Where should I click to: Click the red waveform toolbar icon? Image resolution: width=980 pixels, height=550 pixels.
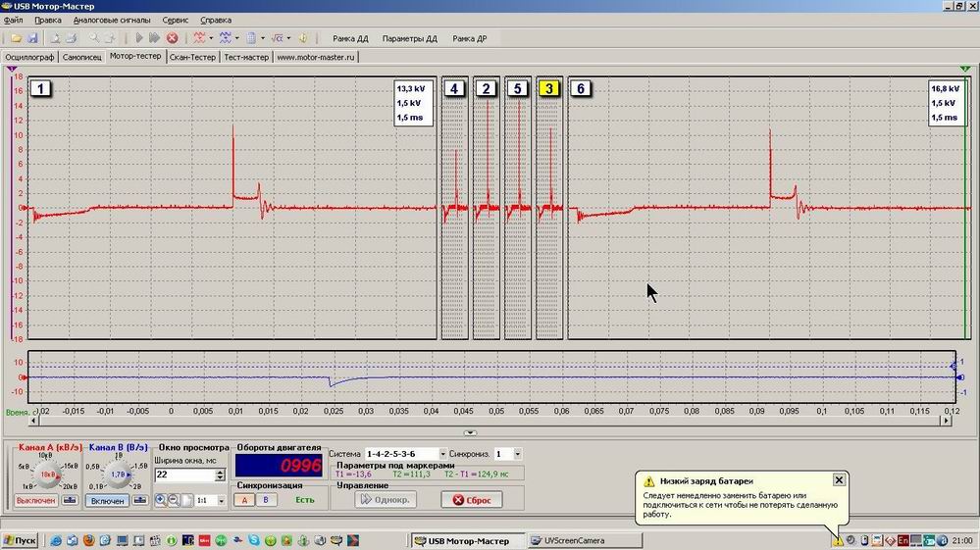(199, 38)
